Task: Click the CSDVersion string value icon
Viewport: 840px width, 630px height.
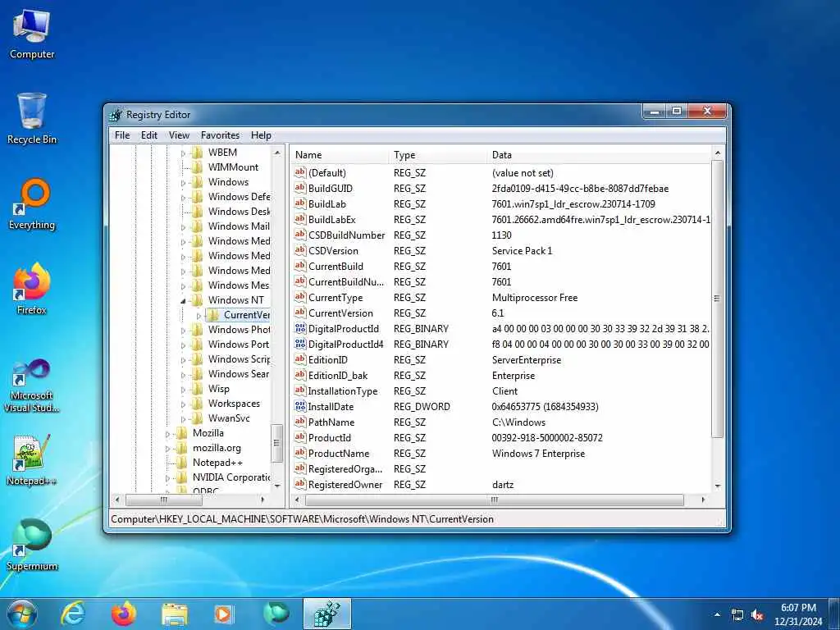Action: pyautogui.click(x=300, y=250)
